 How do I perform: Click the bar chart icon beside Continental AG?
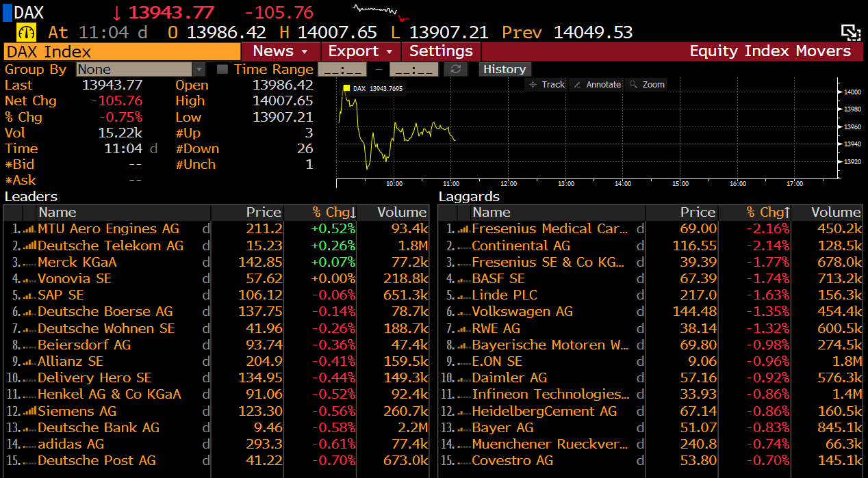pos(463,245)
